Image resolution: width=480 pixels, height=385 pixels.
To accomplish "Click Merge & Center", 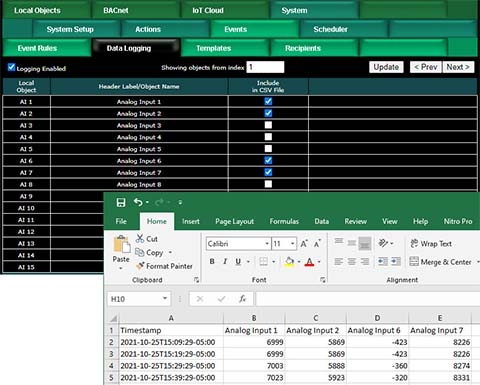I will [x=440, y=262].
